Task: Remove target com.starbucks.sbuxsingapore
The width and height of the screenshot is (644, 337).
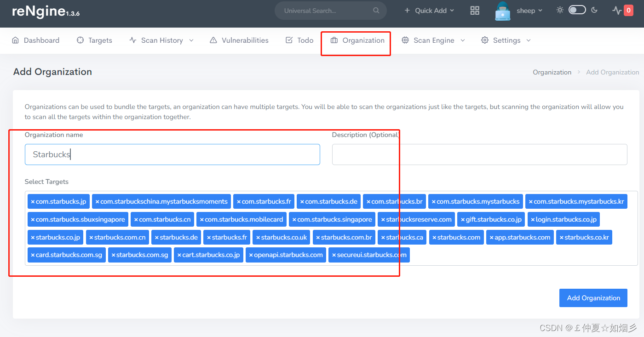Action: (33, 219)
